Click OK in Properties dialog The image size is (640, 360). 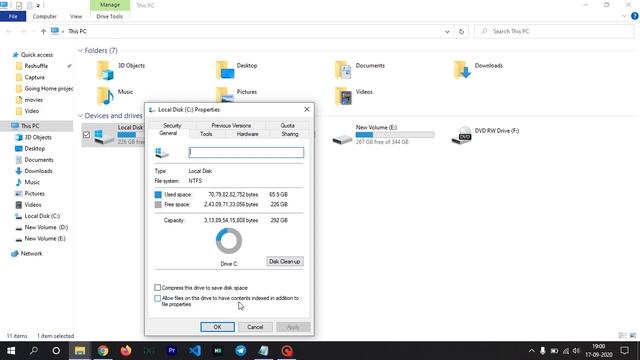point(217,327)
